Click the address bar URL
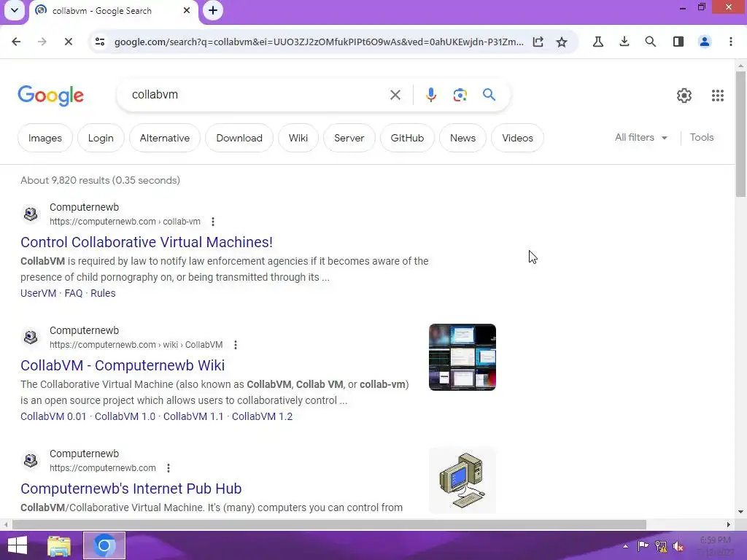This screenshot has height=560, width=747. point(318,42)
